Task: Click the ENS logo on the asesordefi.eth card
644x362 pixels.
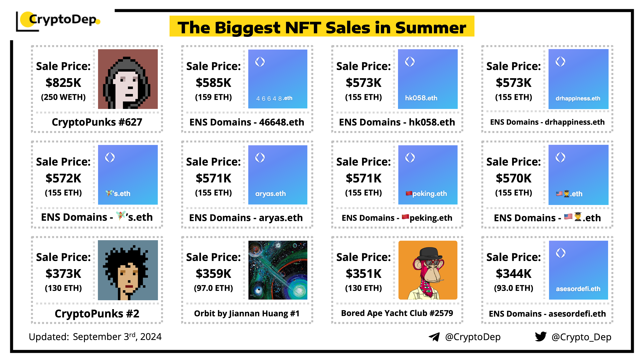Action: (x=560, y=253)
